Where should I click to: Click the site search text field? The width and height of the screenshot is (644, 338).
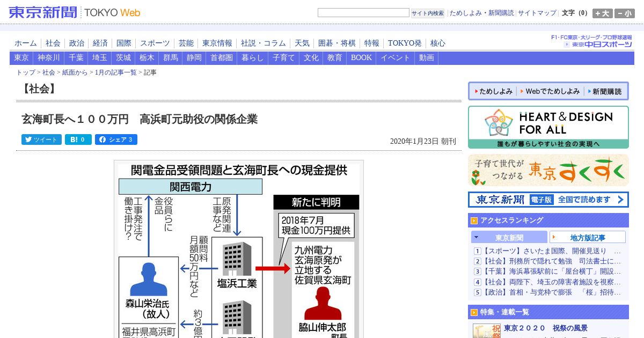click(x=363, y=13)
